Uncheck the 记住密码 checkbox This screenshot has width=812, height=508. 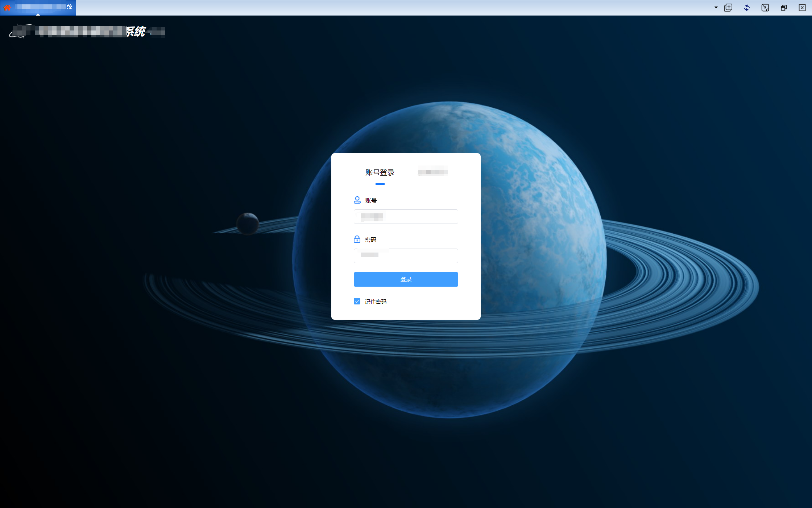(x=357, y=301)
